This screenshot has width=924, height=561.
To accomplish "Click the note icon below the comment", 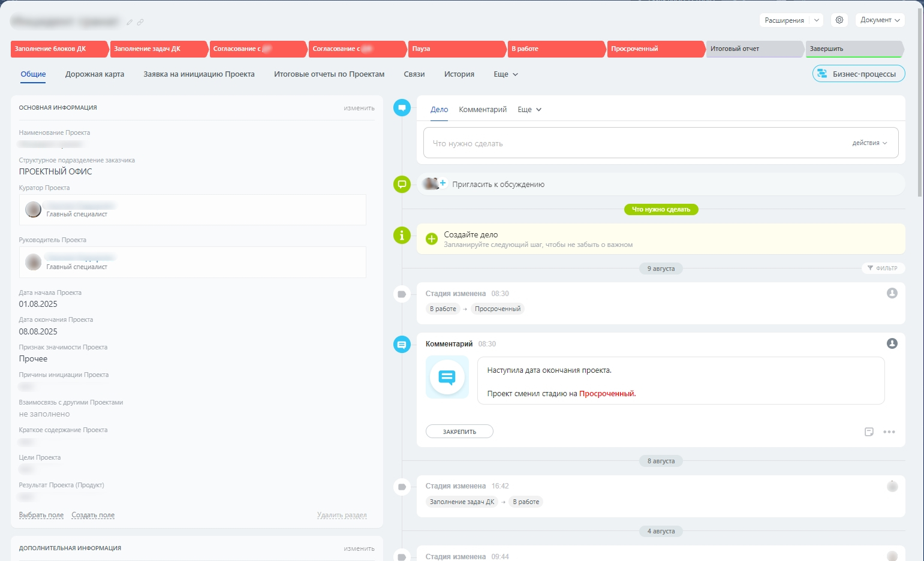I will point(869,432).
